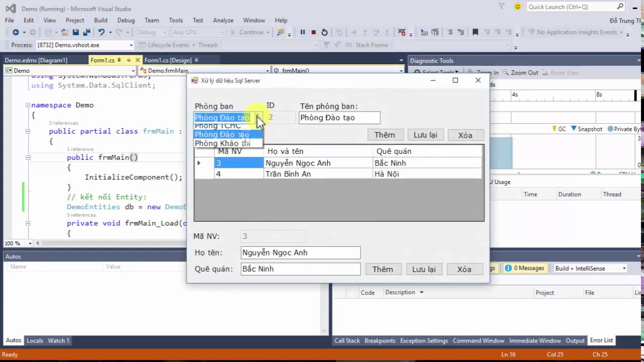Pause debugging with the Break All icon
Image resolution: width=644 pixels, height=362 pixels.
(302, 32)
